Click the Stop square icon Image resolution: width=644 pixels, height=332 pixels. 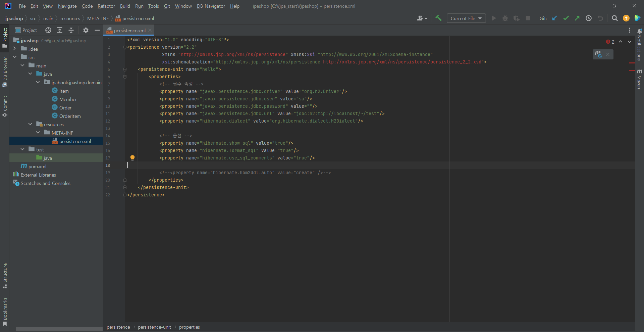528,18
